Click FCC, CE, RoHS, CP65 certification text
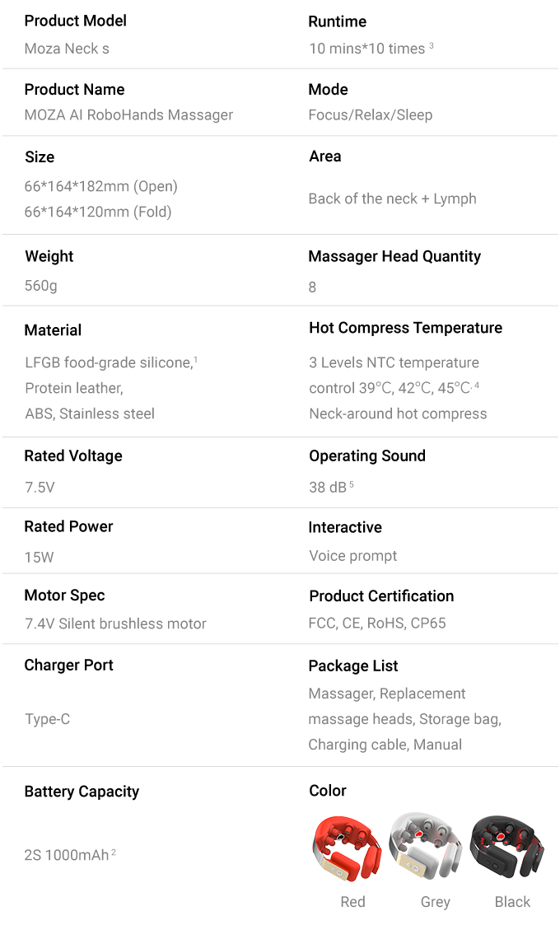Screen dimensions: 560x925 point(377,623)
